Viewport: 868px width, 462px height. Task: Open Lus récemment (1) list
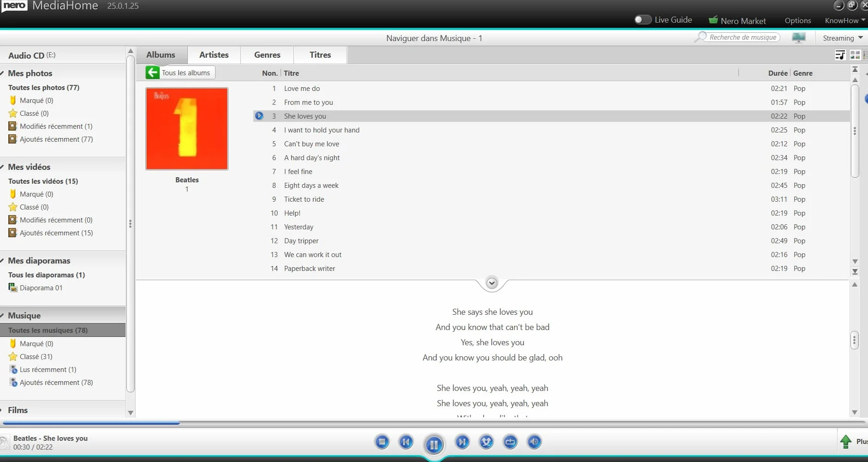click(x=43, y=369)
